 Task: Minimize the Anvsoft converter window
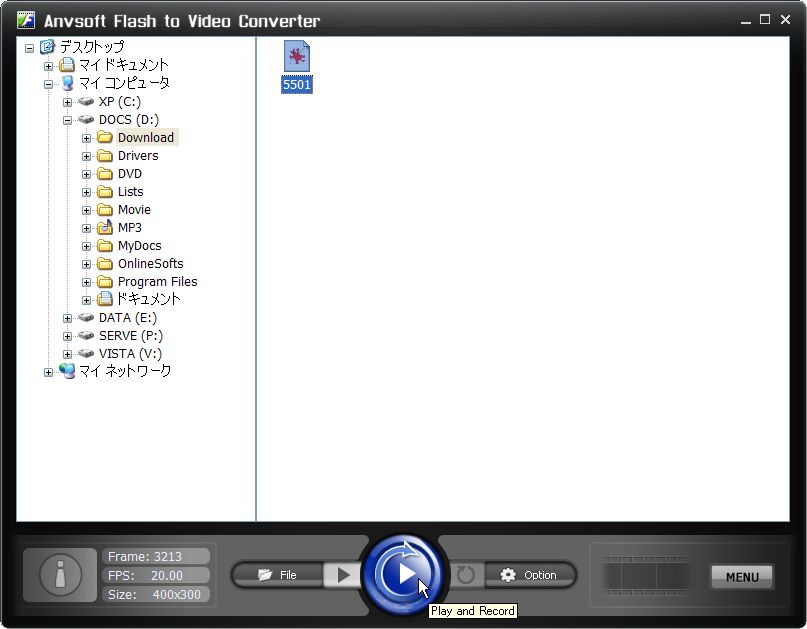tap(746, 21)
